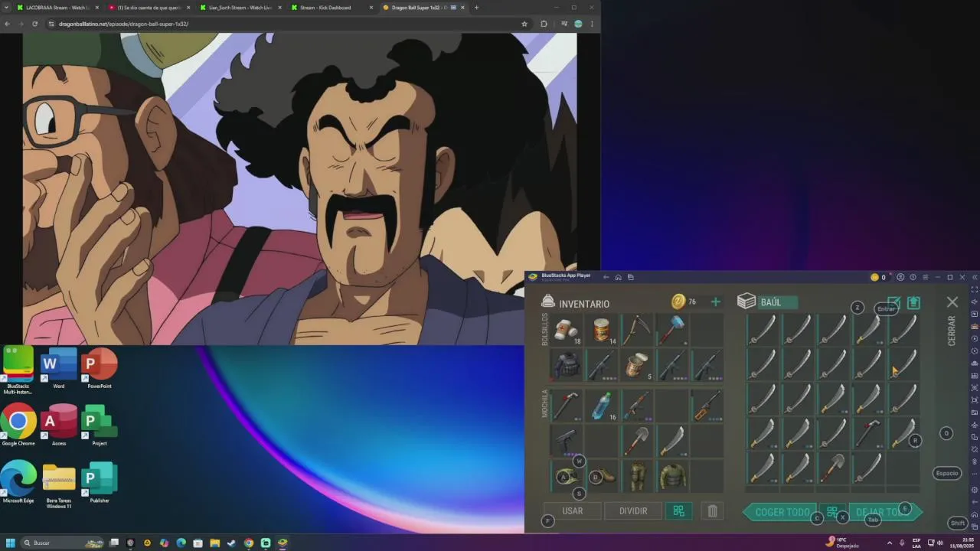980x551 pixels.
Task: Open BlueStacks Multi-Instance desktop shortcut
Action: click(x=18, y=370)
